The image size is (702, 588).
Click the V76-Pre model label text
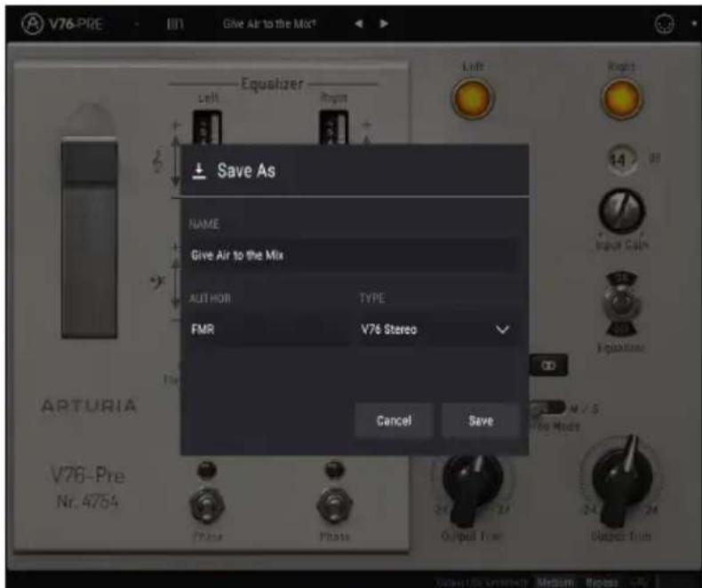point(88,475)
